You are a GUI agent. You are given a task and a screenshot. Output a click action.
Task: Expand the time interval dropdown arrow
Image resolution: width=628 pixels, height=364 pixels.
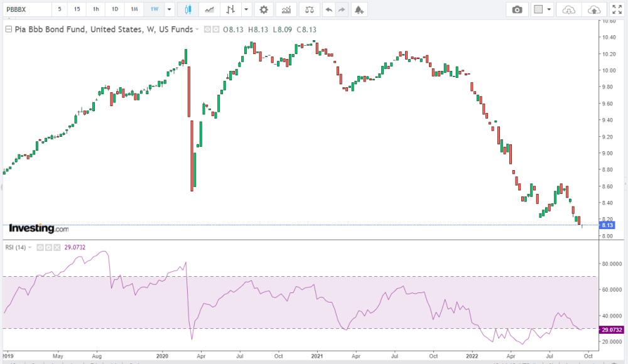pyautogui.click(x=169, y=9)
